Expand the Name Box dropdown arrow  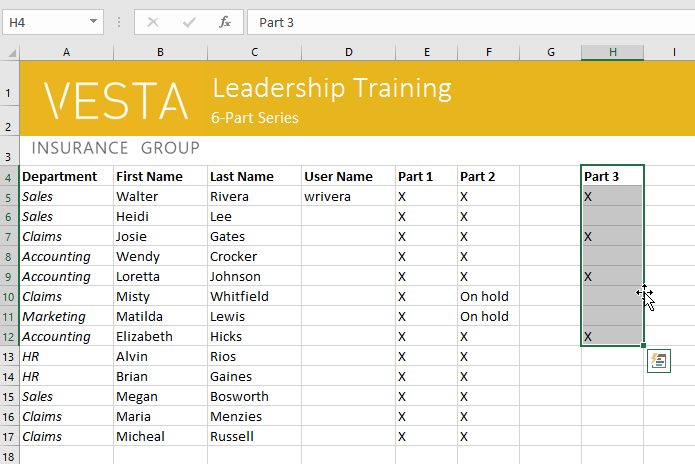(x=94, y=22)
